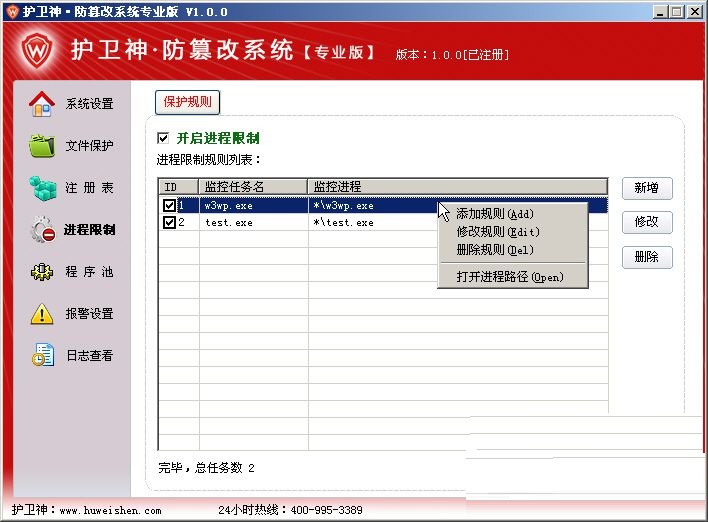Choose 添加规则 (Add) from context menu

495,214
